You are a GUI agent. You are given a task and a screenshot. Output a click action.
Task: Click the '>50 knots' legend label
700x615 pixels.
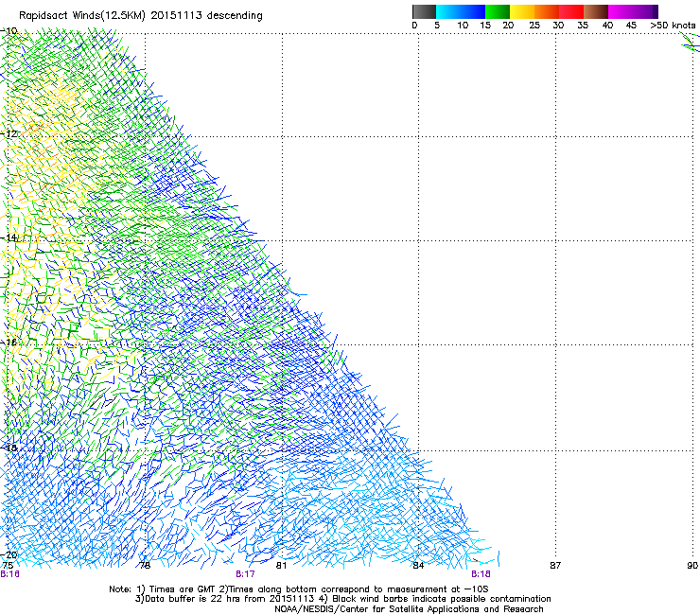[673, 26]
